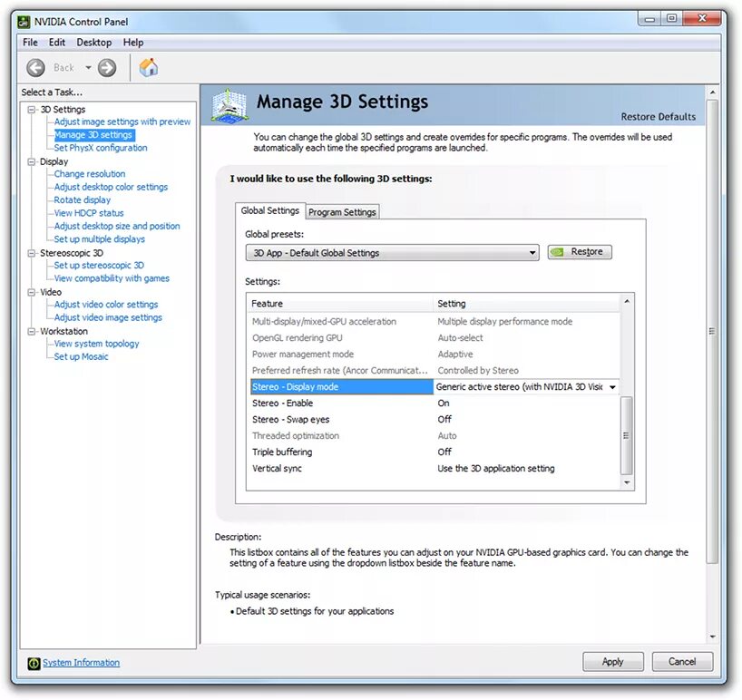Select View compatibility with games
Viewport: 742px width, 700px height.
(x=112, y=278)
